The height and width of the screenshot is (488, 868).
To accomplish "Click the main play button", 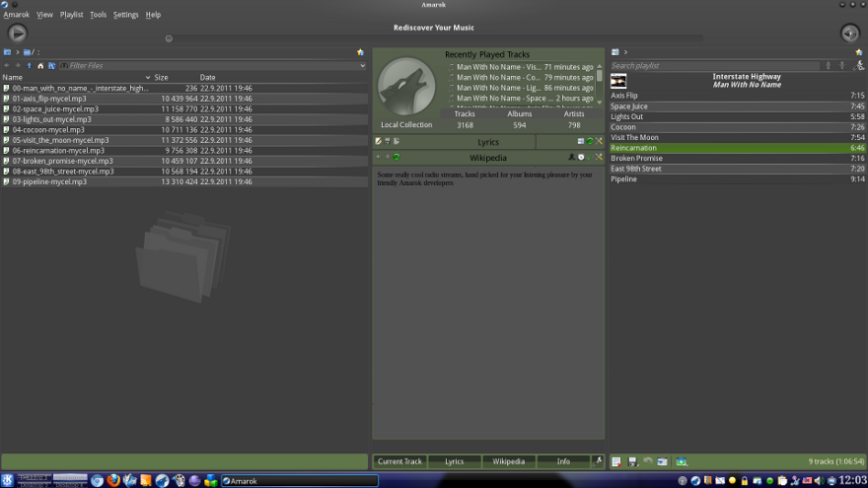I will click(x=17, y=34).
